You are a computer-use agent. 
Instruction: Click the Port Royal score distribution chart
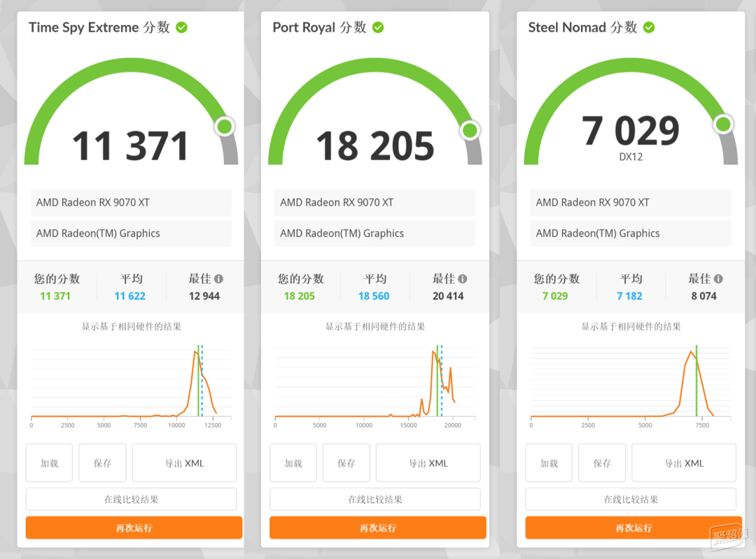click(x=375, y=385)
